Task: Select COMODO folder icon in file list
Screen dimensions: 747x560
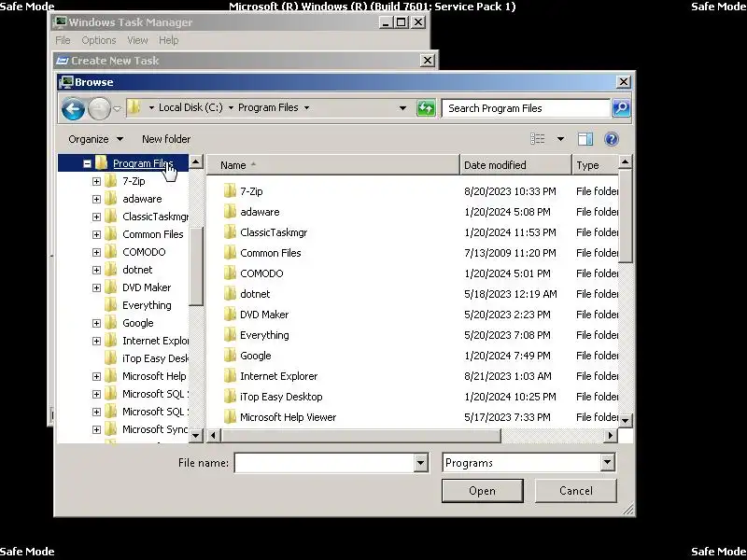Action: tap(230, 273)
